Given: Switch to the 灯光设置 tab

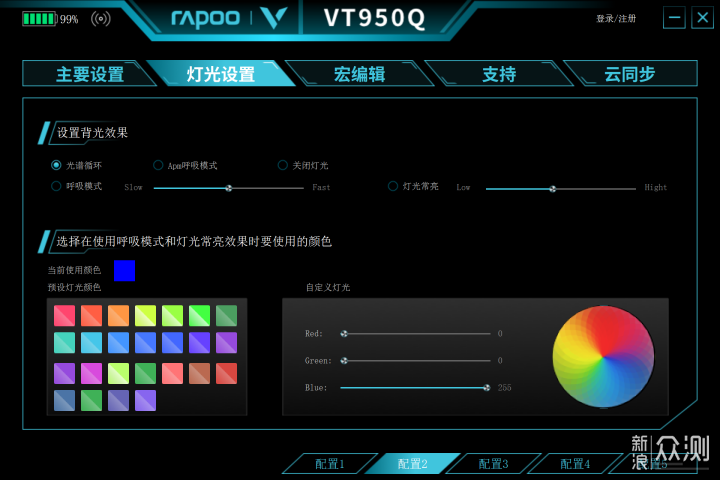Looking at the screenshot, I should 221,74.
